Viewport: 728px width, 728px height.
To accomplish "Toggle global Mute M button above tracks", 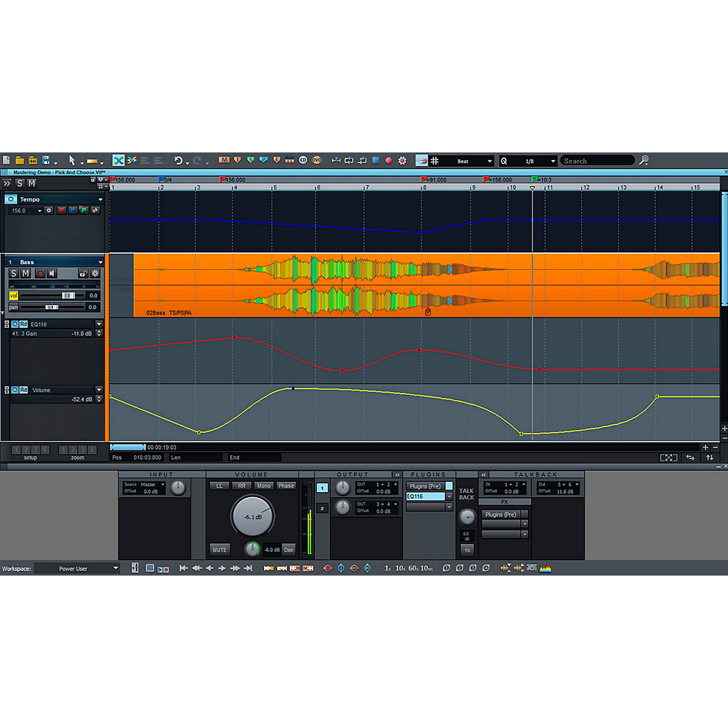I will [31, 183].
